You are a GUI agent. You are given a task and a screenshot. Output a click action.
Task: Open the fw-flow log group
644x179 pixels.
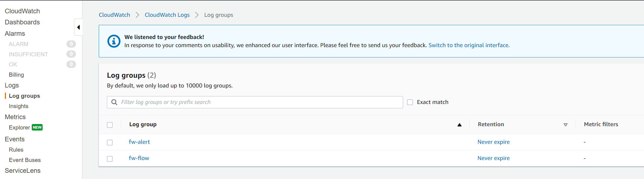coord(139,158)
